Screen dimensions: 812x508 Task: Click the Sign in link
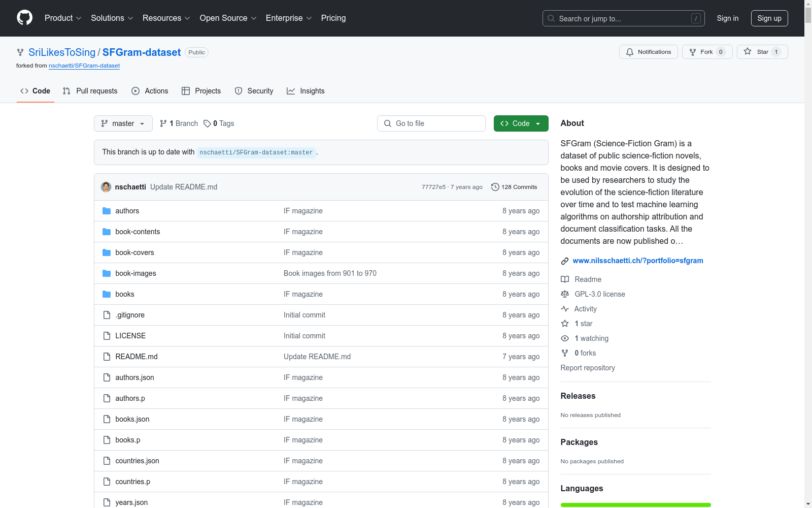click(x=728, y=18)
